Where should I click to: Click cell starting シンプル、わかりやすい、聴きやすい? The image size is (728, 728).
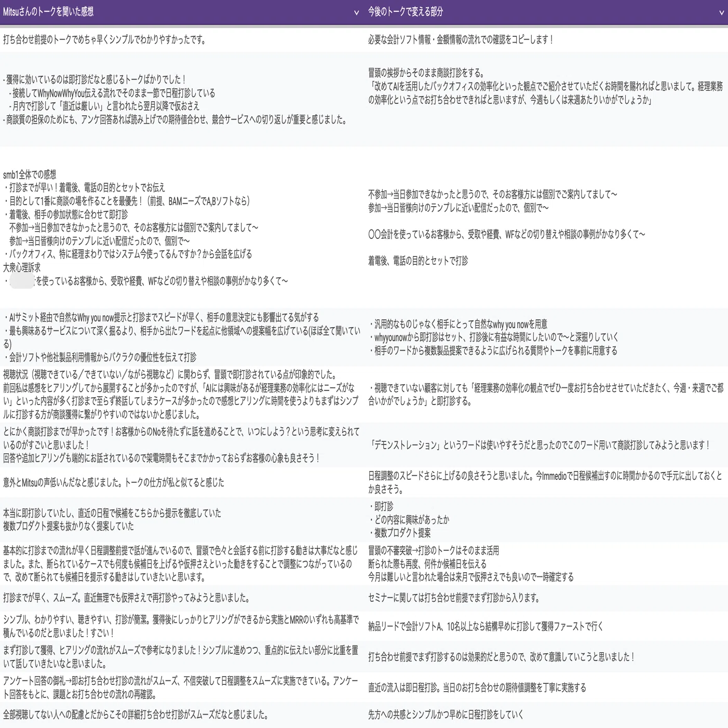click(182, 626)
